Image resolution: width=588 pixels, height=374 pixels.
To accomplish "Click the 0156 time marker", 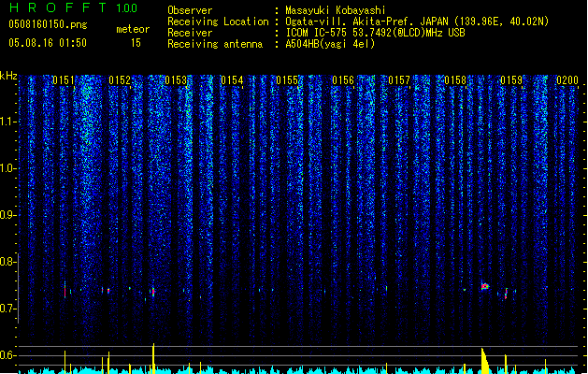I will [x=343, y=80].
